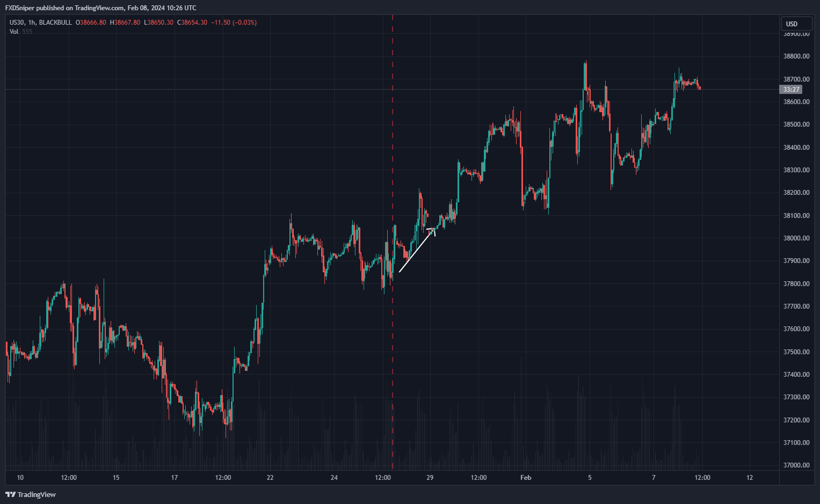The image size is (820, 504).
Task: Select the Vol indicator label
Action: 14,32
